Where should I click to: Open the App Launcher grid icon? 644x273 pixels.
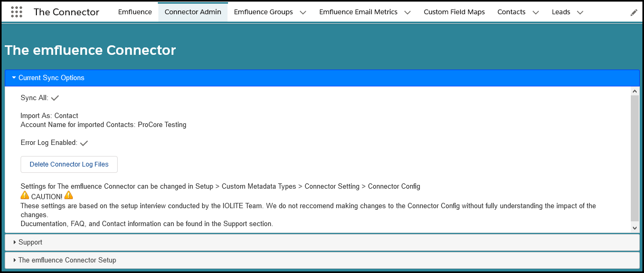point(16,12)
